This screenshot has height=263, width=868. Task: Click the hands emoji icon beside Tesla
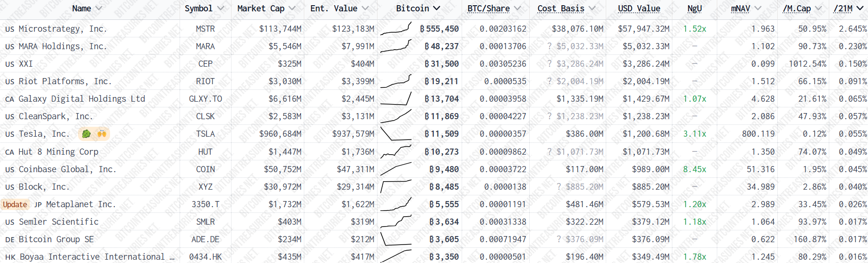102,134
